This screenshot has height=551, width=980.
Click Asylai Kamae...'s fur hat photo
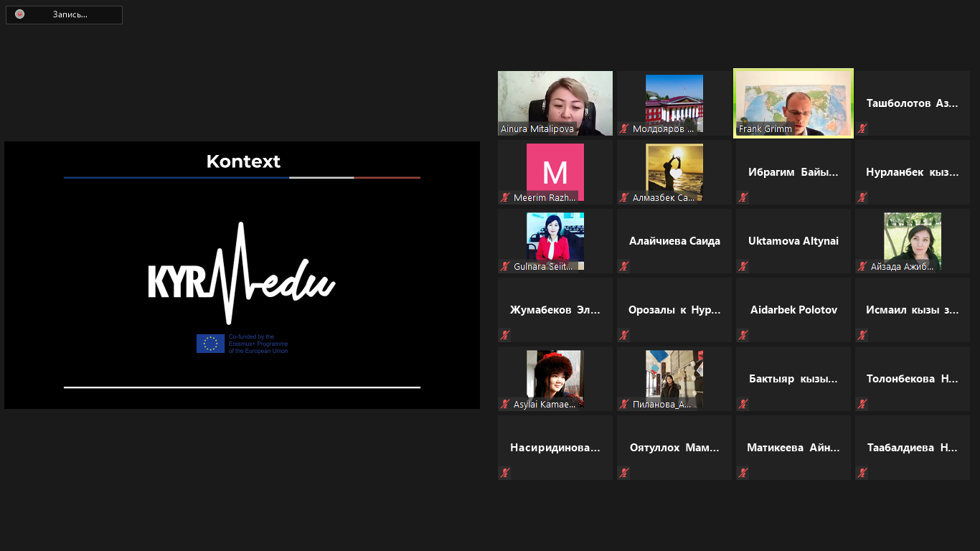[555, 377]
